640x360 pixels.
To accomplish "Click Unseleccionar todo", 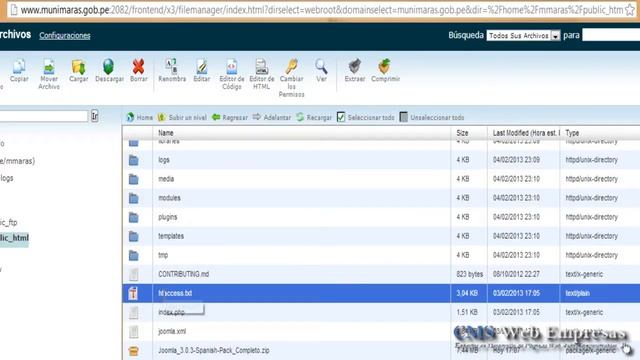I will coord(431,117).
